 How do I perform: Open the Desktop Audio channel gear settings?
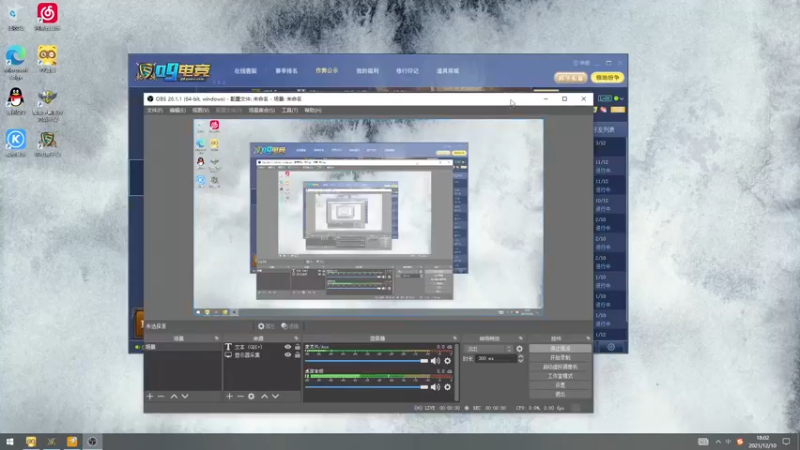coord(447,387)
